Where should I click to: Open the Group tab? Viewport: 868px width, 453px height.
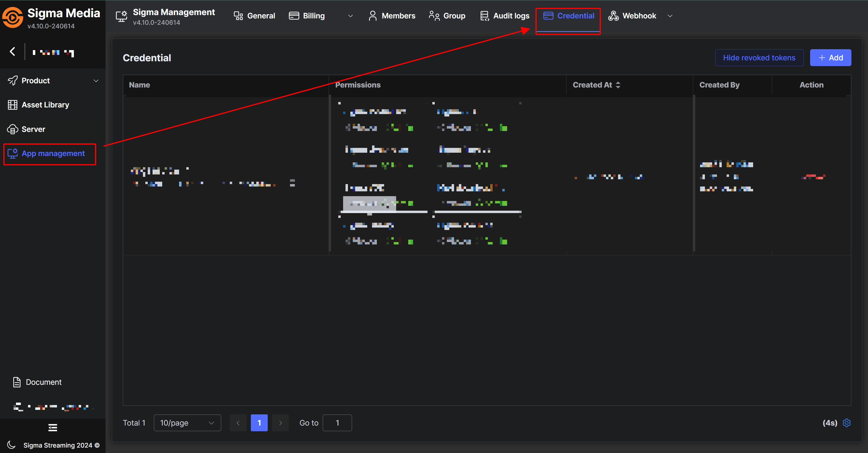447,16
